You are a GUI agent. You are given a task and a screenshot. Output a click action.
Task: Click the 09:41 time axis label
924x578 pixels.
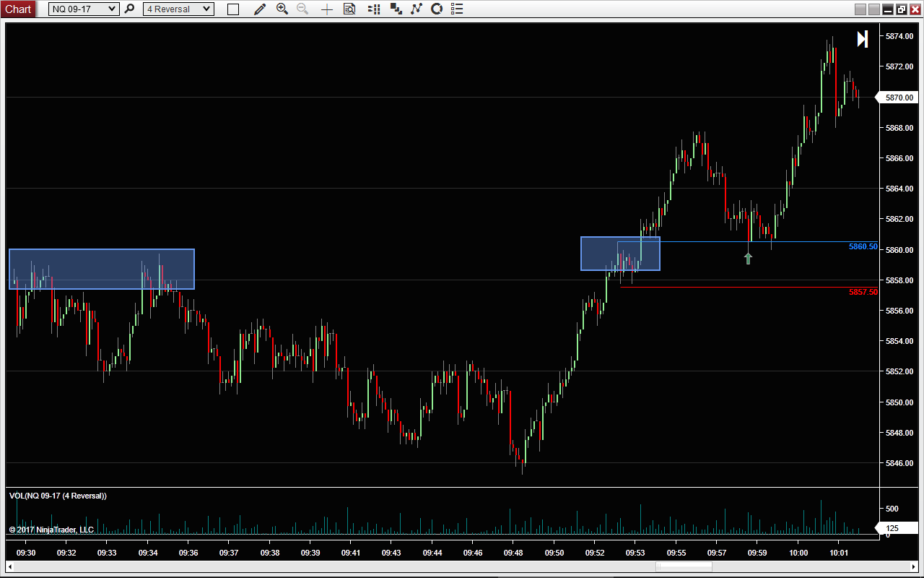tap(351, 553)
